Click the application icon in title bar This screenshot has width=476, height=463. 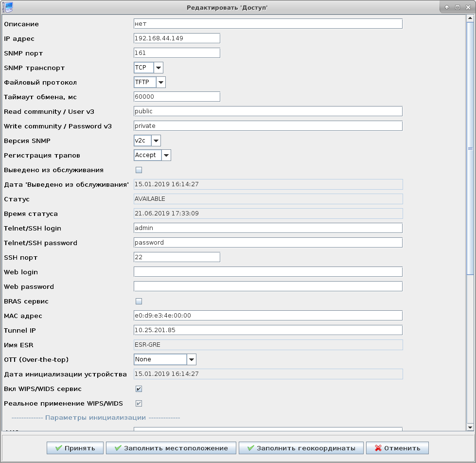pyautogui.click(x=8, y=7)
